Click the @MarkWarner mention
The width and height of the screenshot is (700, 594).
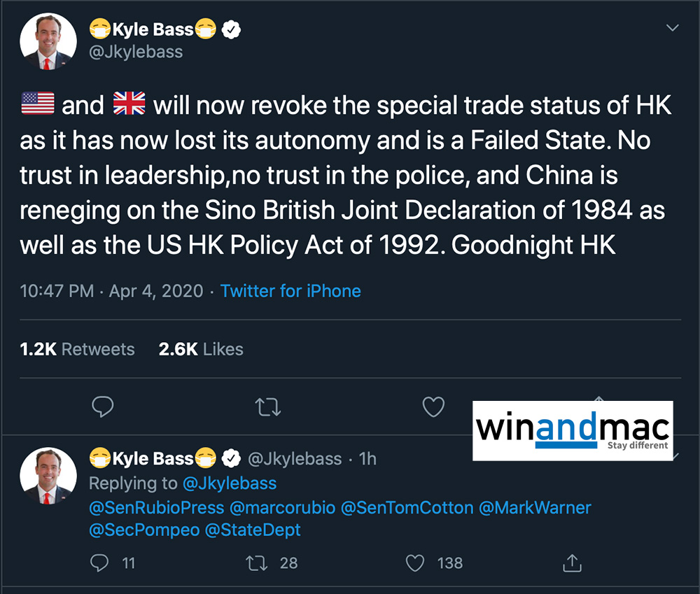[x=535, y=507]
